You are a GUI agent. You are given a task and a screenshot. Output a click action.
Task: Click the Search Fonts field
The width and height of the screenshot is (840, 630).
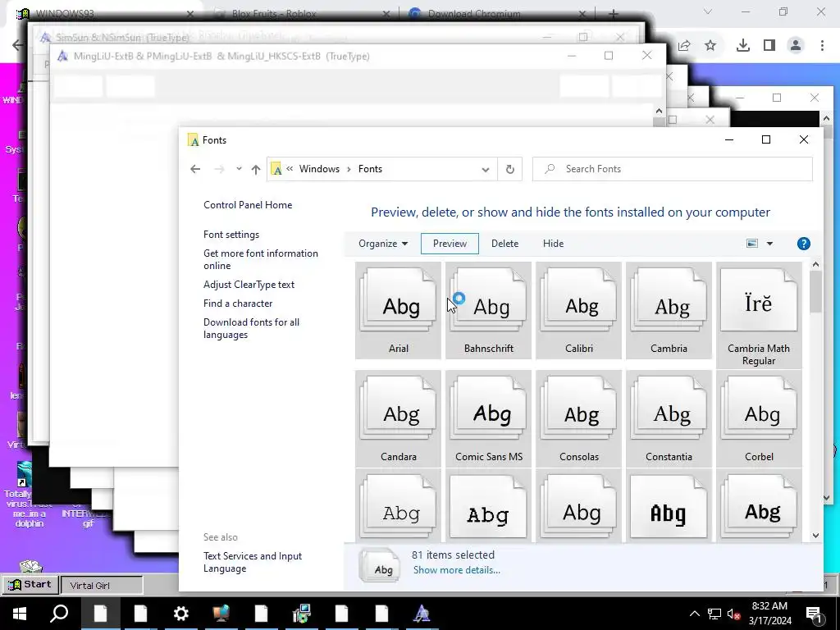click(672, 169)
